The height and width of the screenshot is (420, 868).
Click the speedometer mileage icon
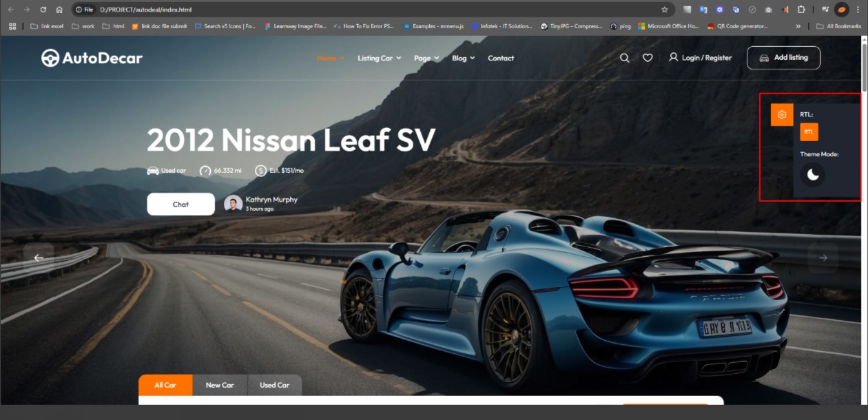pos(205,171)
